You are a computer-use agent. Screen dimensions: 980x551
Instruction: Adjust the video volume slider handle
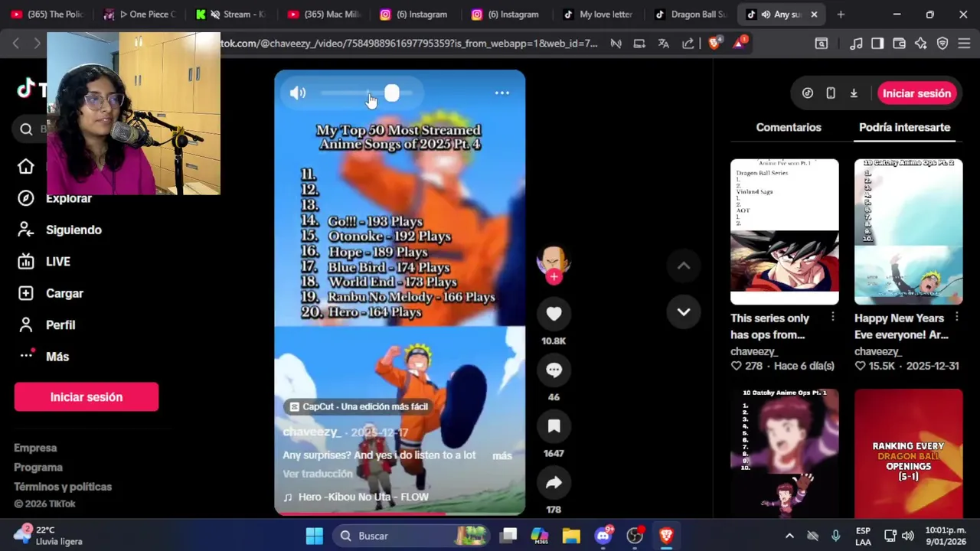click(x=391, y=93)
